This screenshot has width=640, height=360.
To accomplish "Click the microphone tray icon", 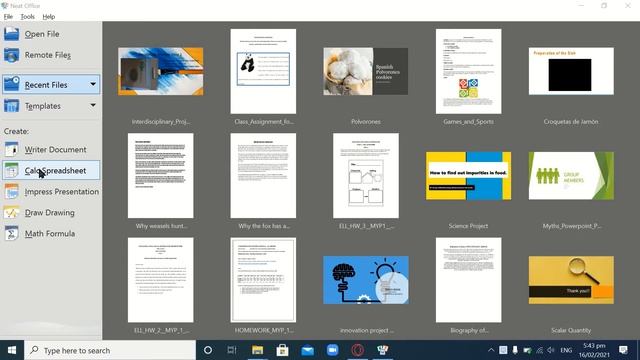I will (515, 350).
